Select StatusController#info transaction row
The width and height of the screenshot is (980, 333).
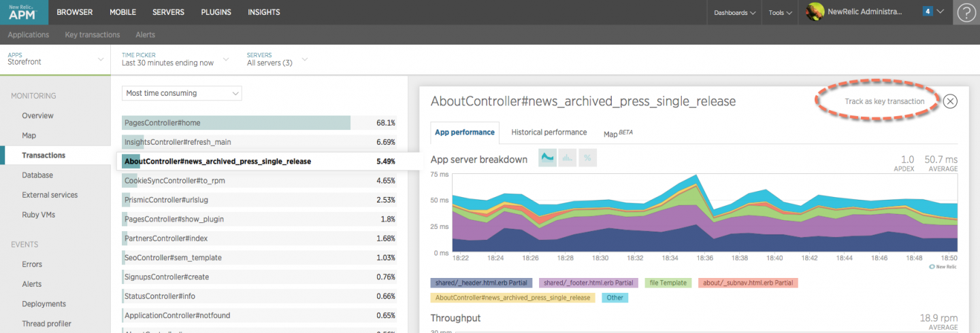259,296
